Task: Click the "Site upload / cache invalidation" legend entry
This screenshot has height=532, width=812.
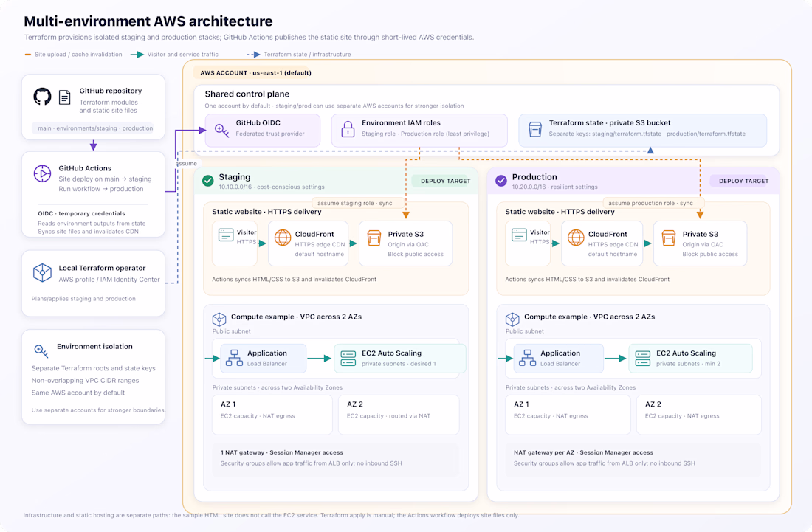Action: point(74,55)
